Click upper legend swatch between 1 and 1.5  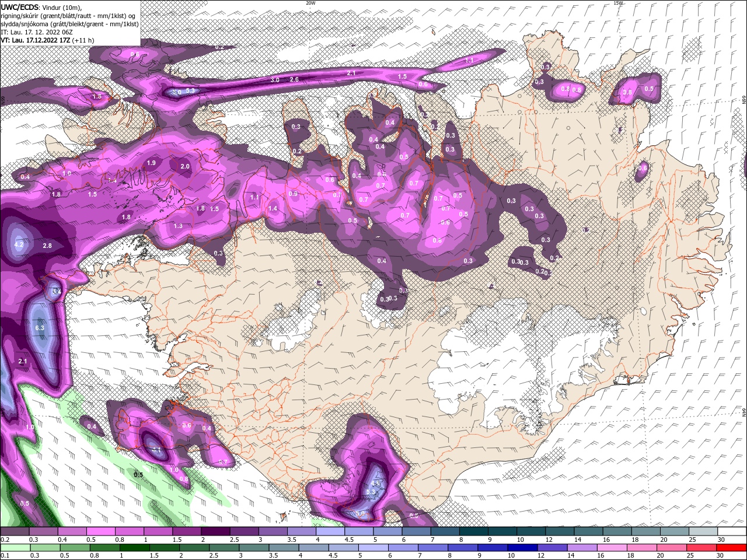(x=158, y=531)
